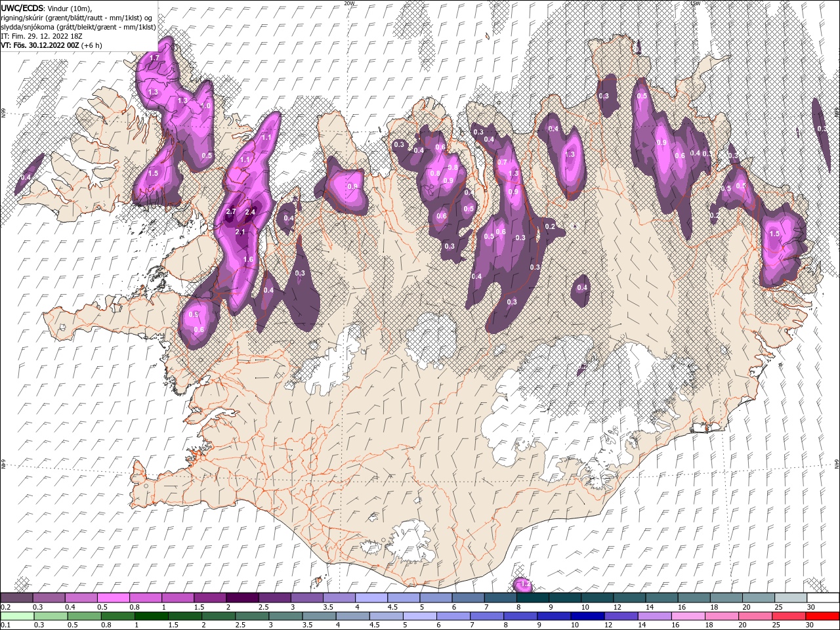Pick the bright red rain swatch after 30
Viewport: 840px width, 630px height.
[822, 616]
